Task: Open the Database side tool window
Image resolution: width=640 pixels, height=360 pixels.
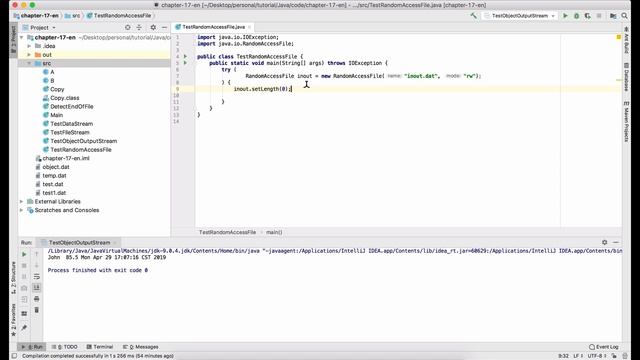Action: (627, 77)
